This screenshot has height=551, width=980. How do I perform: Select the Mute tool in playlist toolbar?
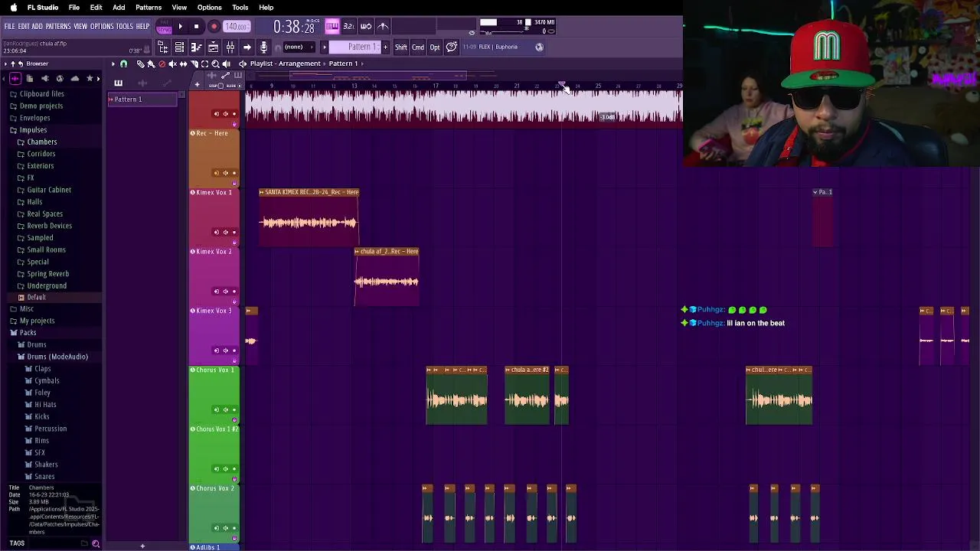point(172,64)
